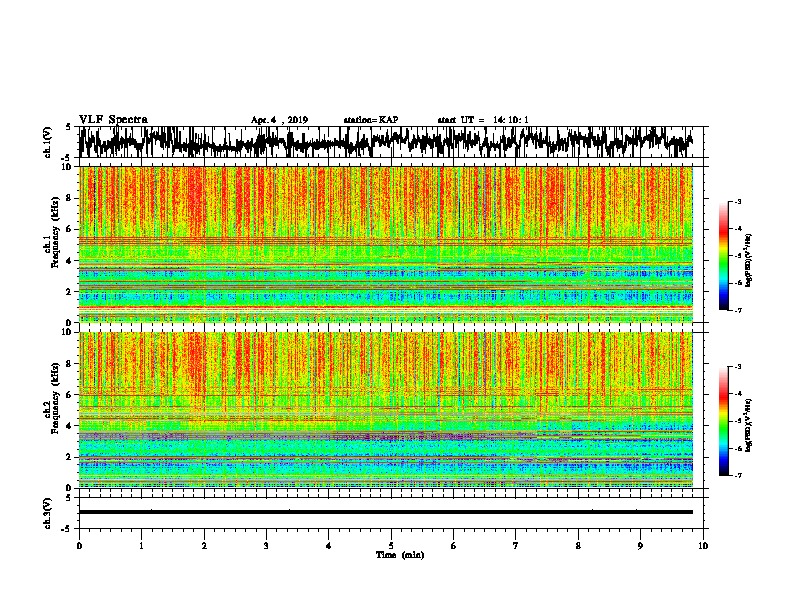
Task: Click the "8" kHz tick on ch.1 spectrogram
Action: click(x=70, y=198)
